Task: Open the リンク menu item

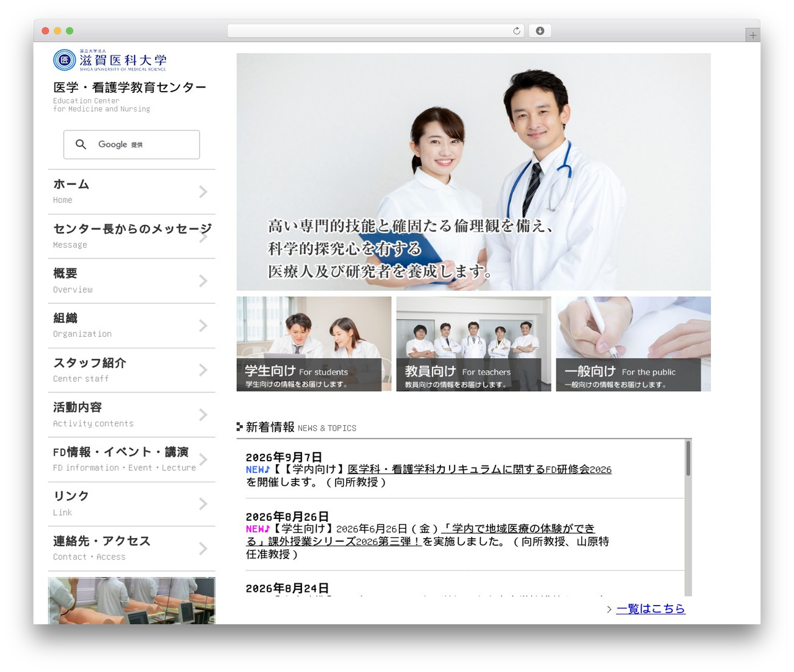Action: [132, 504]
